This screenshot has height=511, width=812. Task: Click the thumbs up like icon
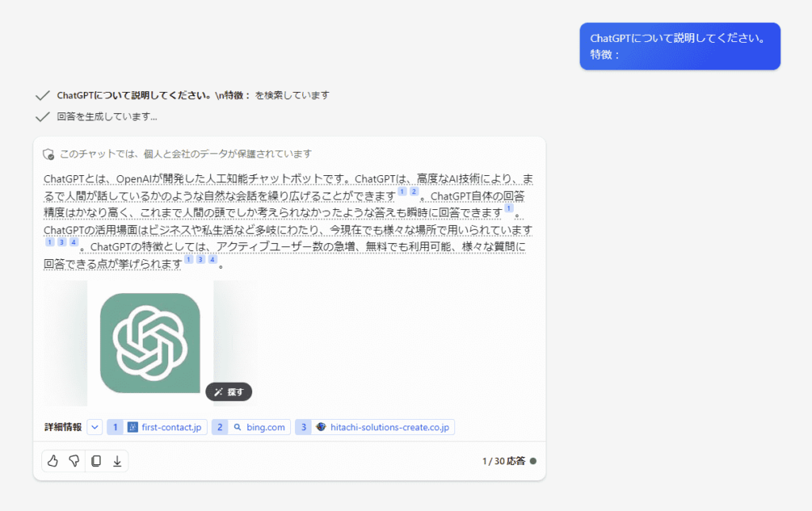tap(53, 461)
